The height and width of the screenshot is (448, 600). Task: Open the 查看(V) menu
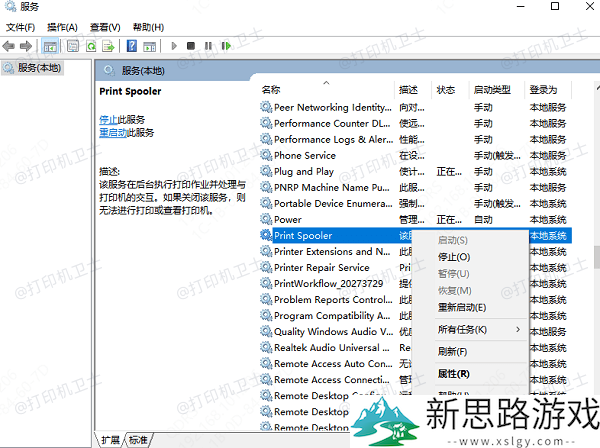(x=105, y=28)
